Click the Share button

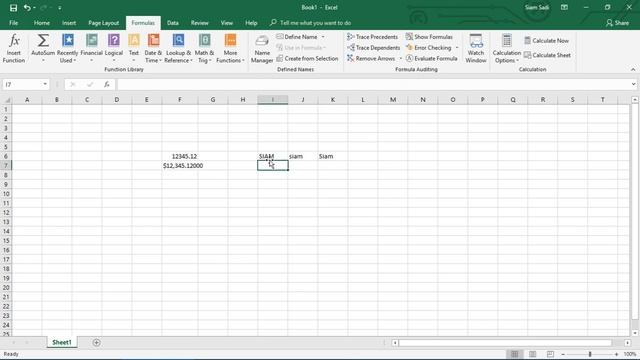(618, 23)
